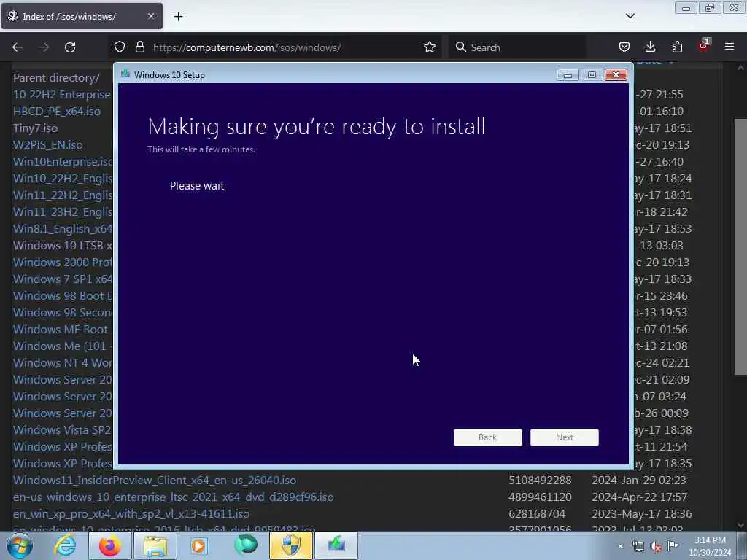Viewport: 747px width, 560px height.
Task: Select date 2023-May-17 18:36
Action: click(x=640, y=514)
